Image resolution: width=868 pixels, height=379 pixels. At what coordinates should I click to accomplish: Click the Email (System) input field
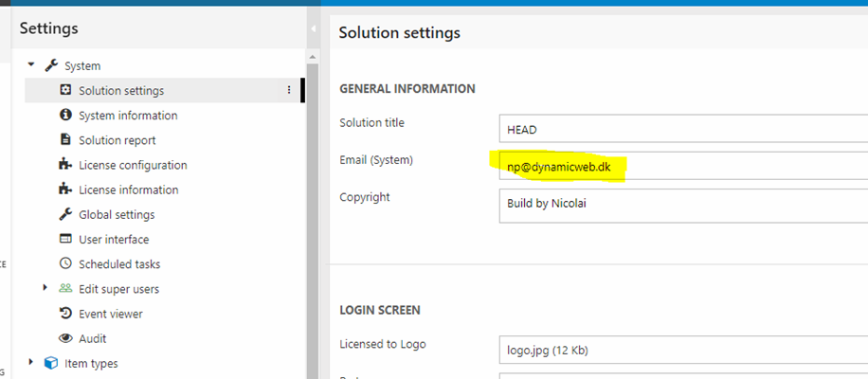[x=682, y=167]
